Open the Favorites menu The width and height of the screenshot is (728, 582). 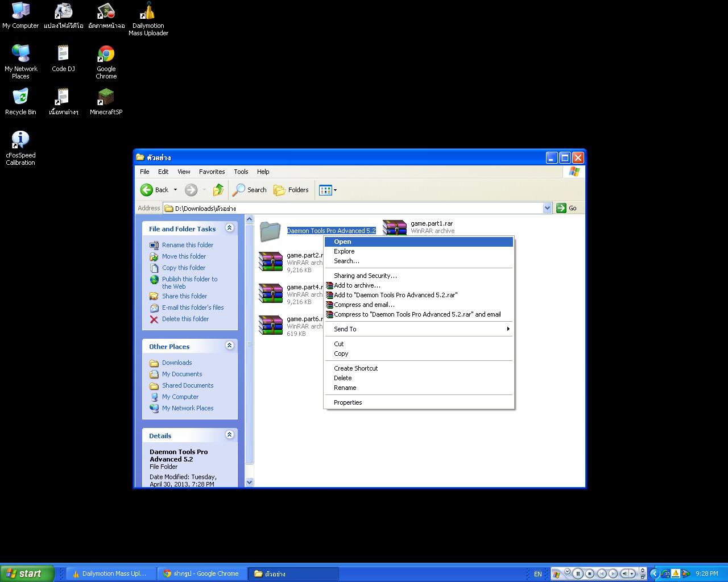212,172
